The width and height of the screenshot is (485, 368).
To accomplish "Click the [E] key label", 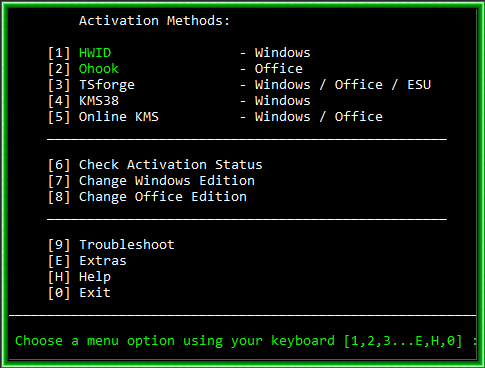I will (x=59, y=261).
